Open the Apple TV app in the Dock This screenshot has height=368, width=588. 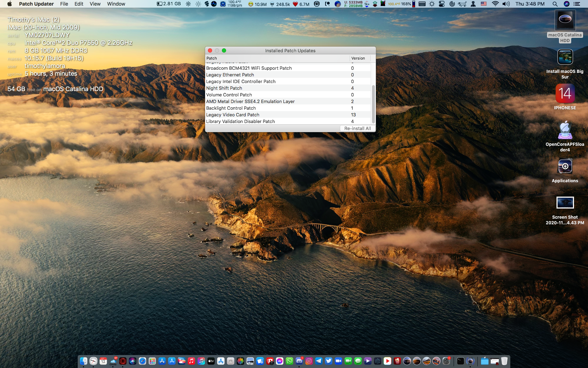coord(211,361)
